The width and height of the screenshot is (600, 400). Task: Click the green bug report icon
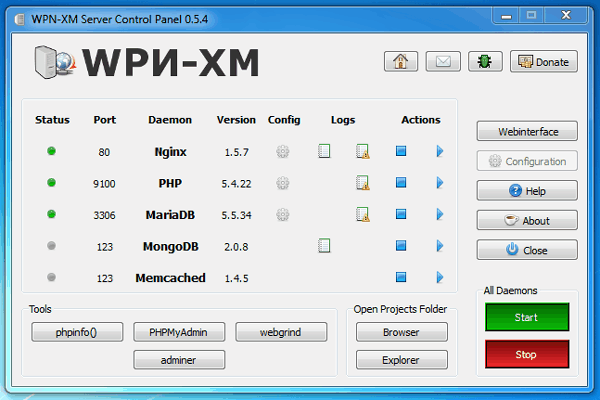tap(486, 62)
